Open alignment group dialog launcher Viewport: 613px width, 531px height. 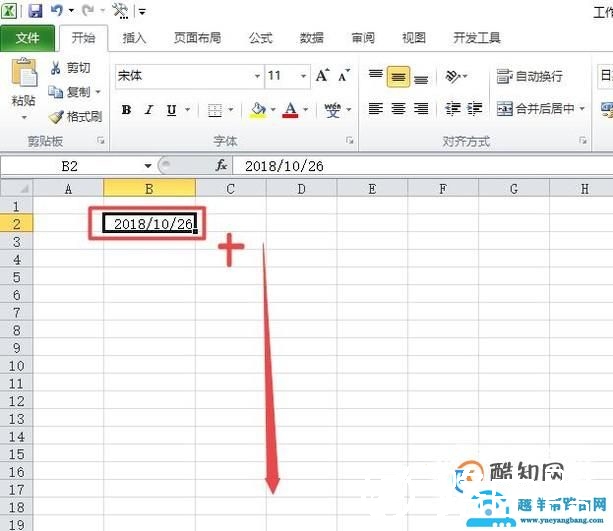[x=583, y=140]
